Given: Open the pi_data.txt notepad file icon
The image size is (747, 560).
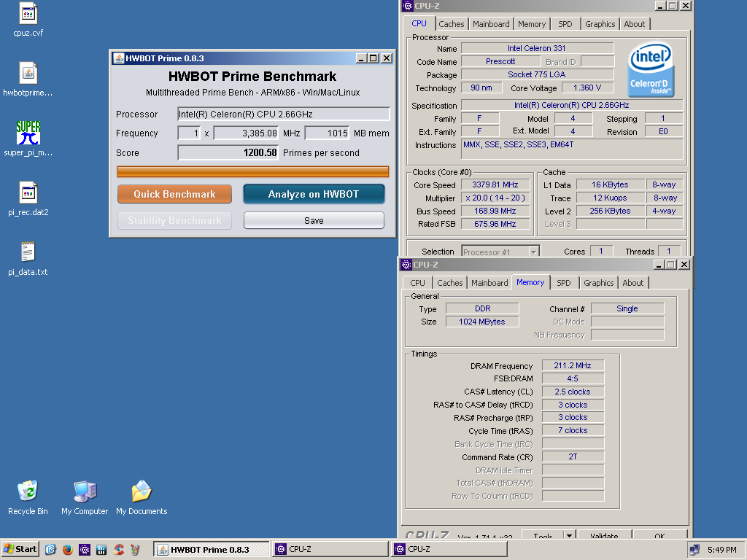Looking at the screenshot, I should (28, 252).
